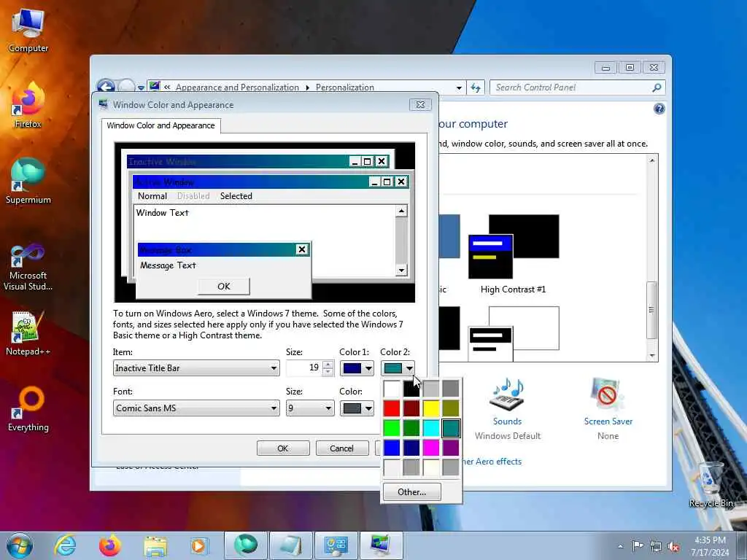747x560 pixels.
Task: Open the Screen Saver settings icon
Action: click(x=608, y=394)
